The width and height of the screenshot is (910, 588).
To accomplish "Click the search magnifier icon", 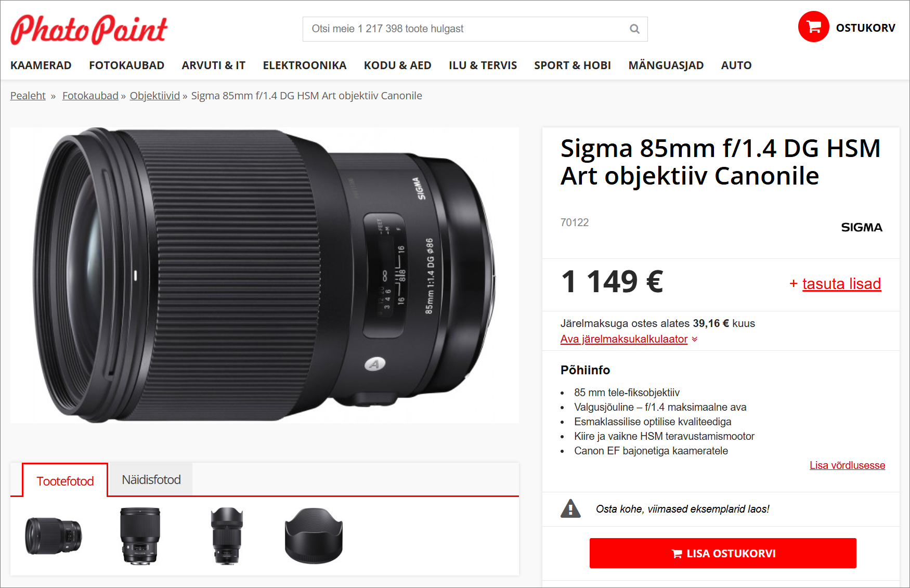I will pyautogui.click(x=634, y=29).
